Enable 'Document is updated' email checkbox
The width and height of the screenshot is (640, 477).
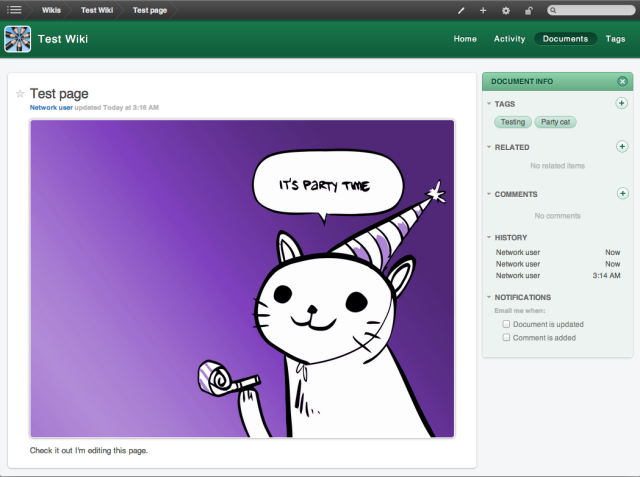coord(506,324)
